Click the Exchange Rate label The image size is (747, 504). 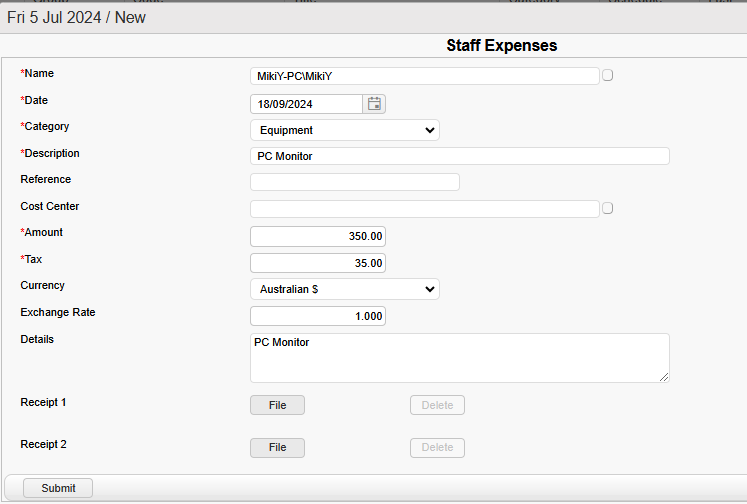pyautogui.click(x=58, y=312)
